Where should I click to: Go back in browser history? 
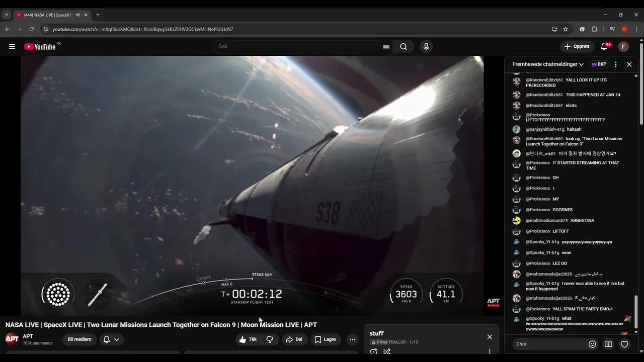pyautogui.click(x=8, y=29)
